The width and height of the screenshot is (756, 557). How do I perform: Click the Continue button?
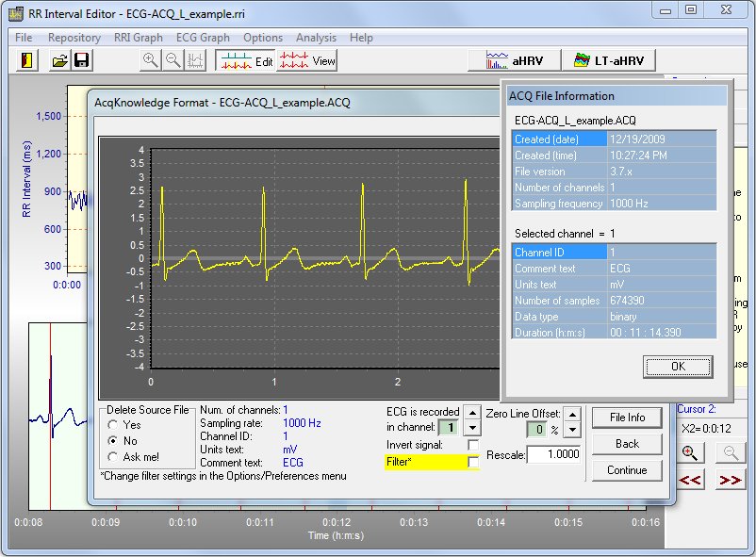[x=627, y=469]
